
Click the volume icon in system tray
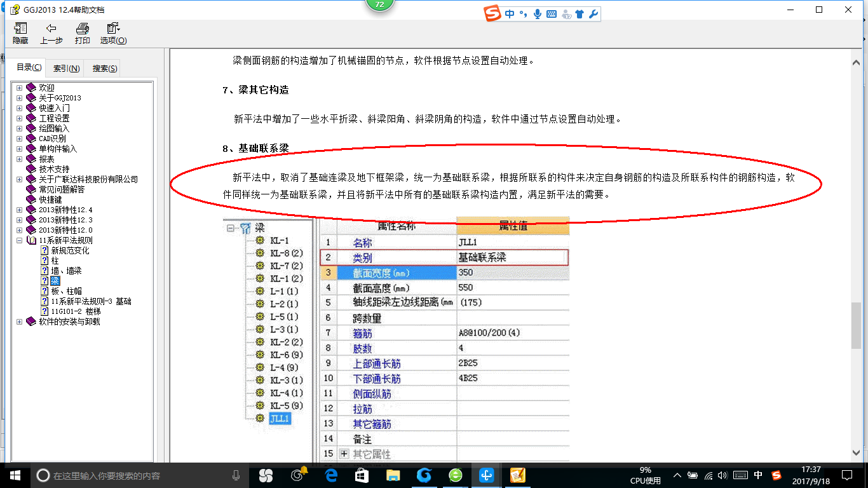pos(723,475)
